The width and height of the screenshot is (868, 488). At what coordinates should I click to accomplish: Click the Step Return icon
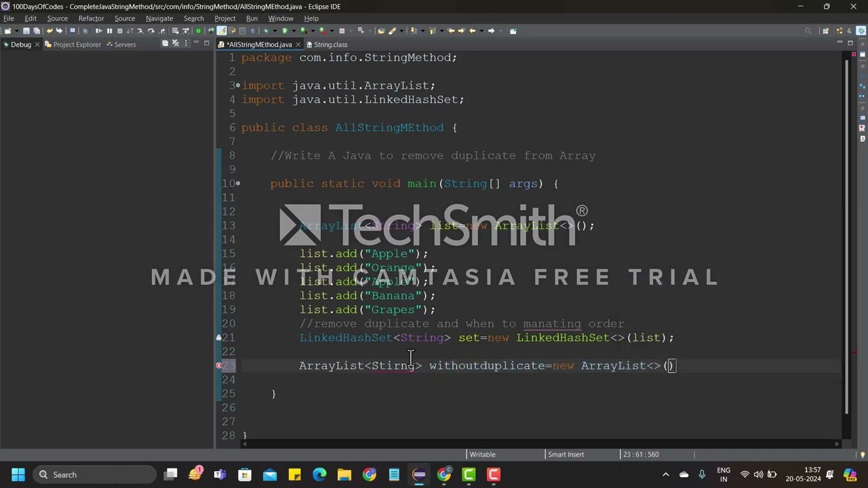coord(162,30)
